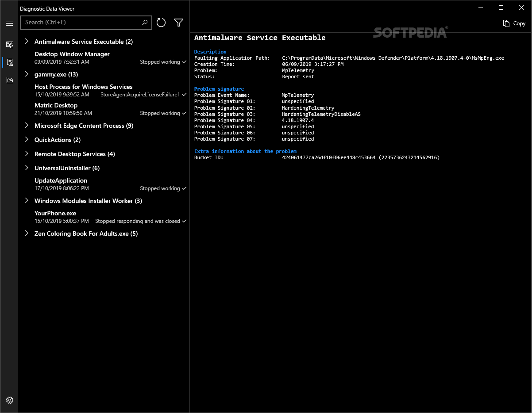This screenshot has width=532, height=413.
Task: Open Settings gear in the sidebar
Action: [x=10, y=400]
